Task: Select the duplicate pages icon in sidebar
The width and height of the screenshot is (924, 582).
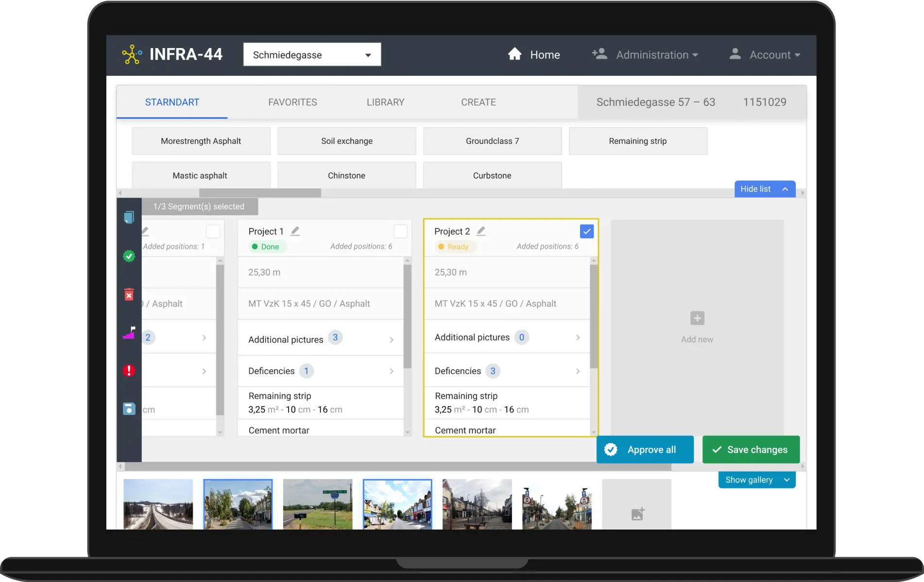Action: point(129,217)
